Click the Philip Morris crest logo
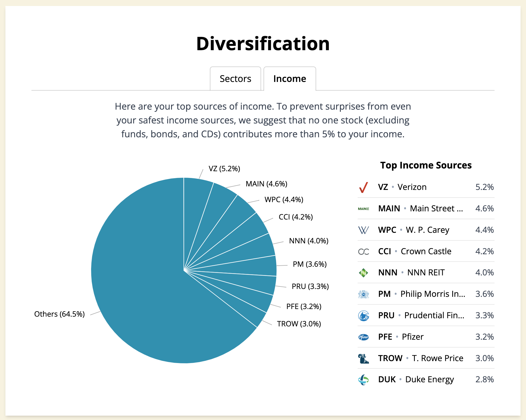 tap(363, 294)
